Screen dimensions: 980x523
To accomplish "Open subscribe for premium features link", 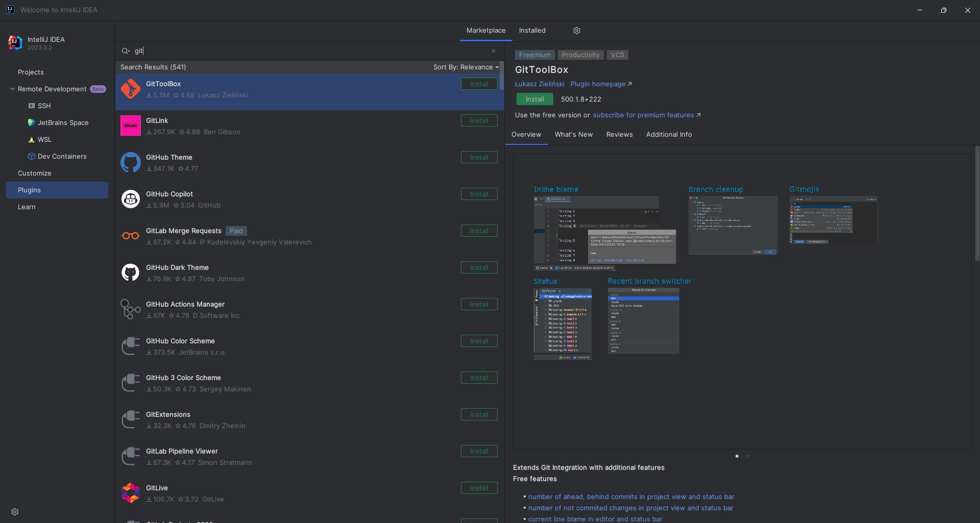I will 647,115.
